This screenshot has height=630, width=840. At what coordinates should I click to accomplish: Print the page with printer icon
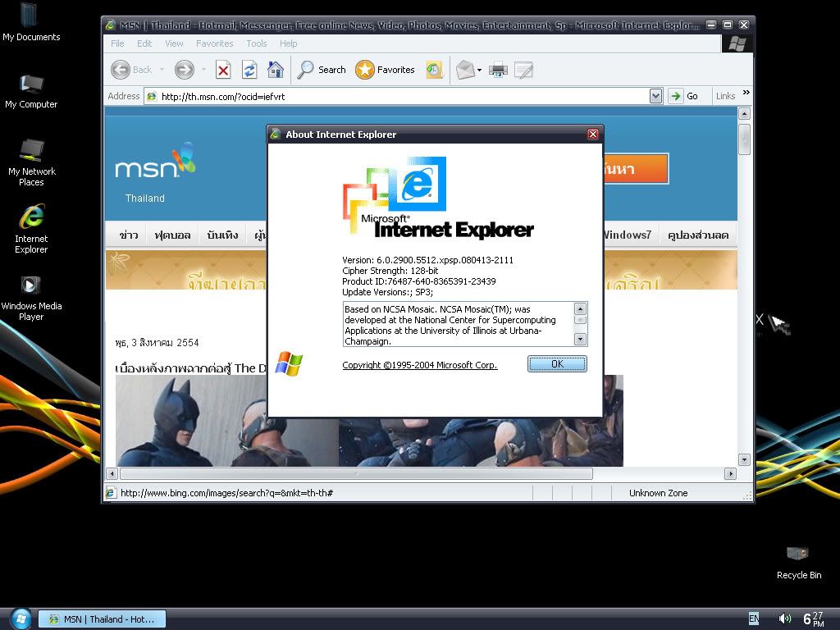(x=498, y=70)
